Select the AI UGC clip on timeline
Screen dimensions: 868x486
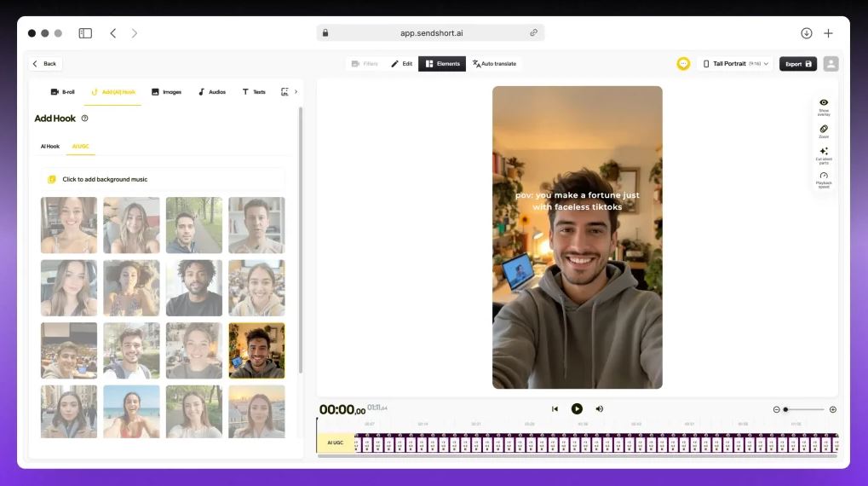click(336, 443)
